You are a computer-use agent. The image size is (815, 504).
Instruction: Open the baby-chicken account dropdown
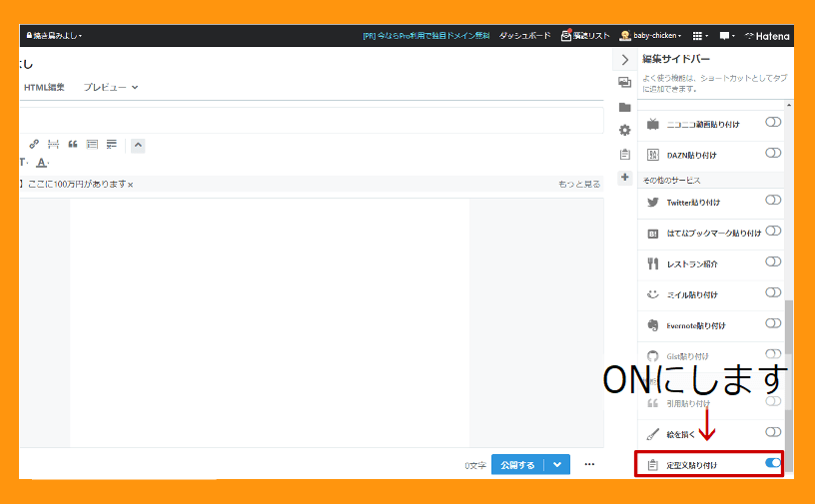[x=650, y=35]
